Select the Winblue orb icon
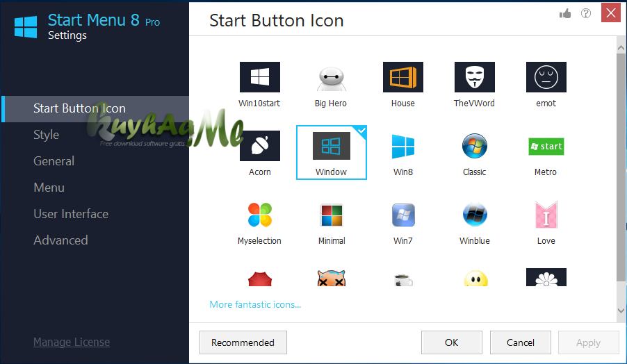The width and height of the screenshot is (627, 364). (x=474, y=215)
